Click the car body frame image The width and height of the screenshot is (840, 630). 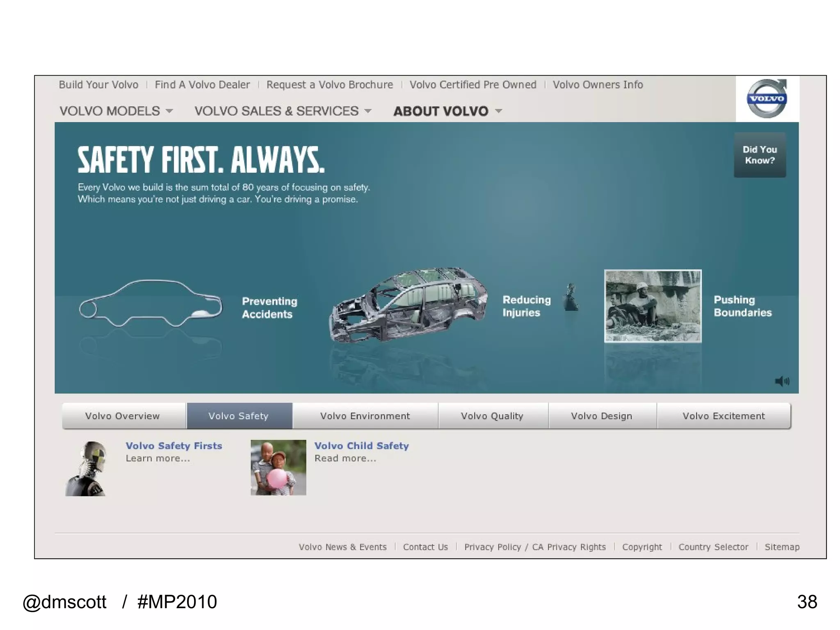point(409,305)
